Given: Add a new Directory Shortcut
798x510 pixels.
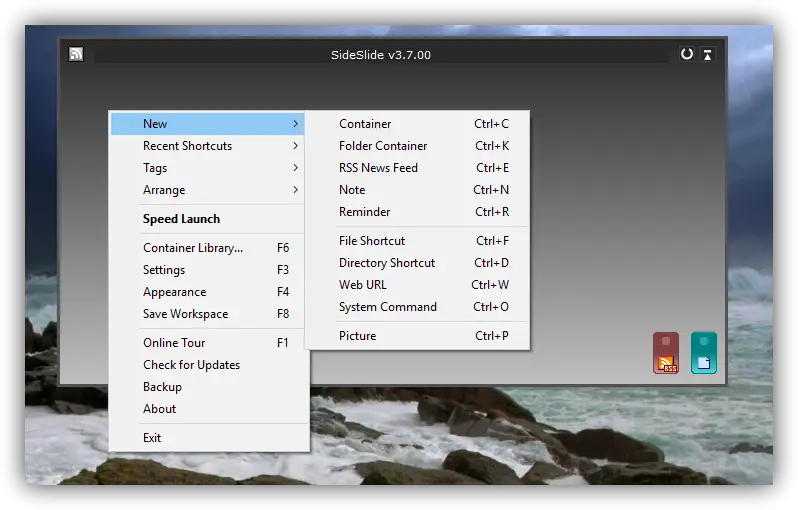Looking at the screenshot, I should click(x=417, y=263).
